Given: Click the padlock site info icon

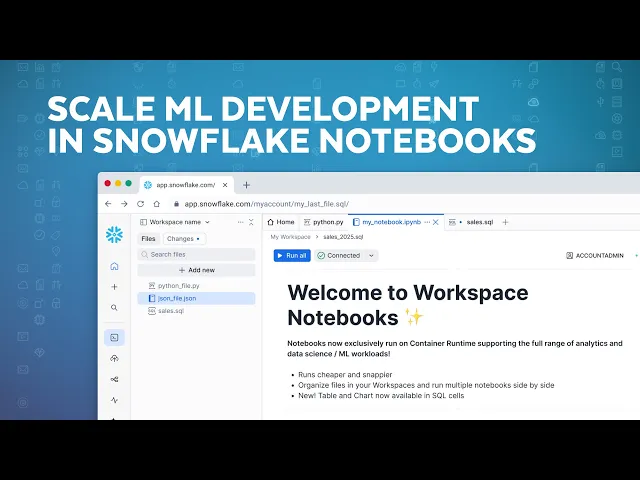Looking at the screenshot, I should pyautogui.click(x=176, y=204).
